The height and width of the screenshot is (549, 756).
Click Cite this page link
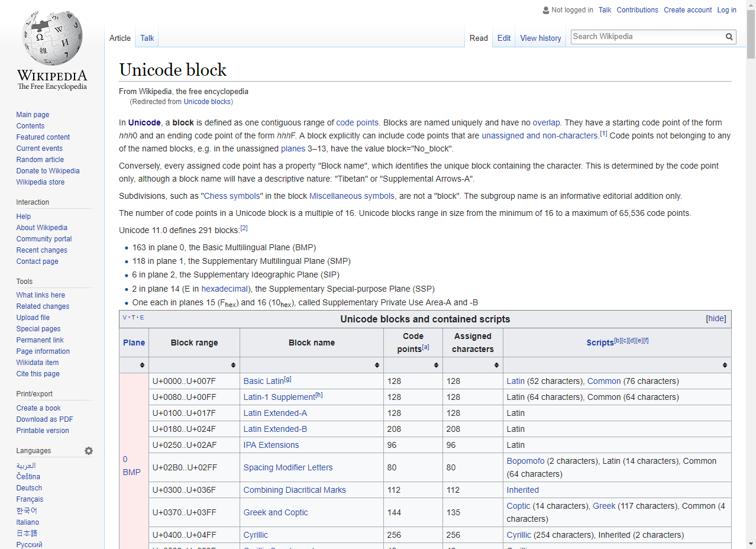(x=38, y=374)
